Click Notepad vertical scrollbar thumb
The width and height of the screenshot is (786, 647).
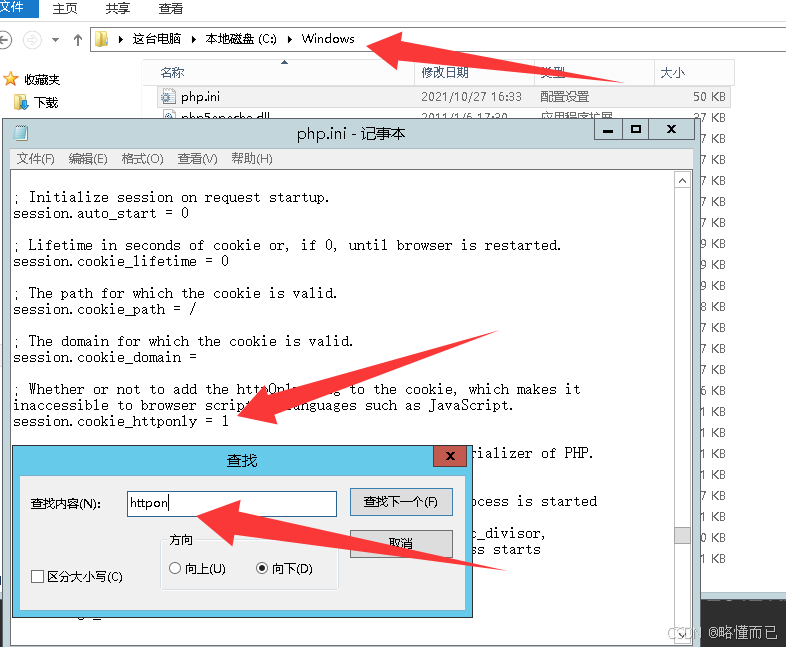coord(682,535)
